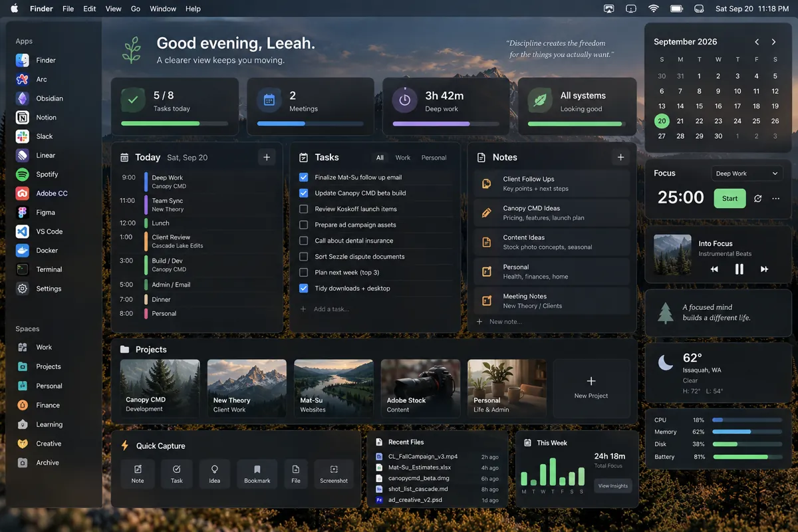Click the Screenshot quick capture button
Screen dimensions: 798x532
click(x=334, y=474)
